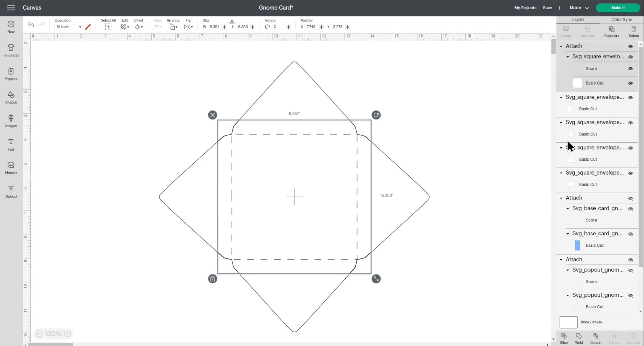Open the hamburger menu
Image resolution: width=644 pixels, height=346 pixels.
click(x=11, y=8)
